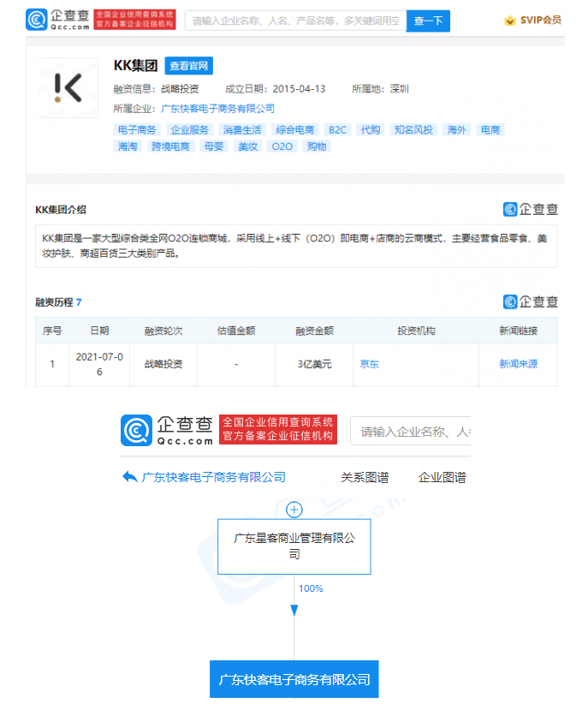Viewport: 588px width, 704px height.
Task: Click the 查一下 search button
Action: pos(428,21)
